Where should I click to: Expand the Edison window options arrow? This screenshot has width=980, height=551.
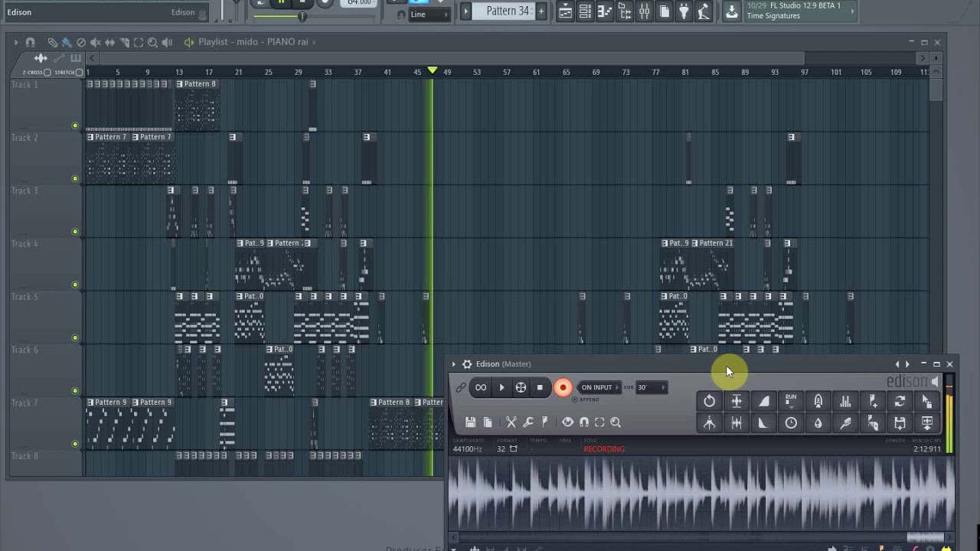(454, 364)
